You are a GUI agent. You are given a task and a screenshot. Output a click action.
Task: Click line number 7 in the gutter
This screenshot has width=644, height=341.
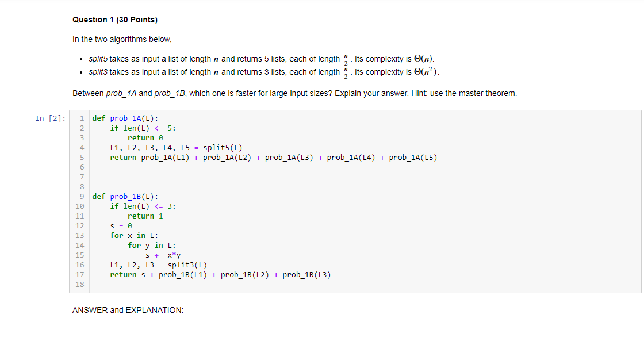(82, 177)
